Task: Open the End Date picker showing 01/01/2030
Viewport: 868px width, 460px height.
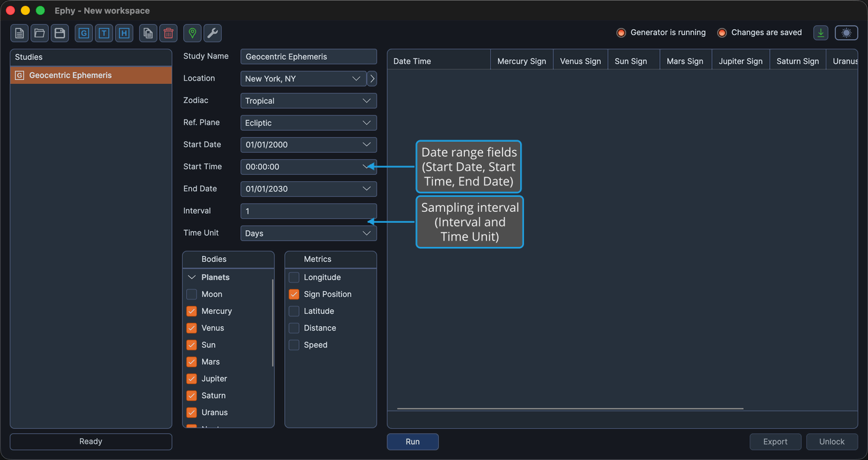Action: pos(308,189)
